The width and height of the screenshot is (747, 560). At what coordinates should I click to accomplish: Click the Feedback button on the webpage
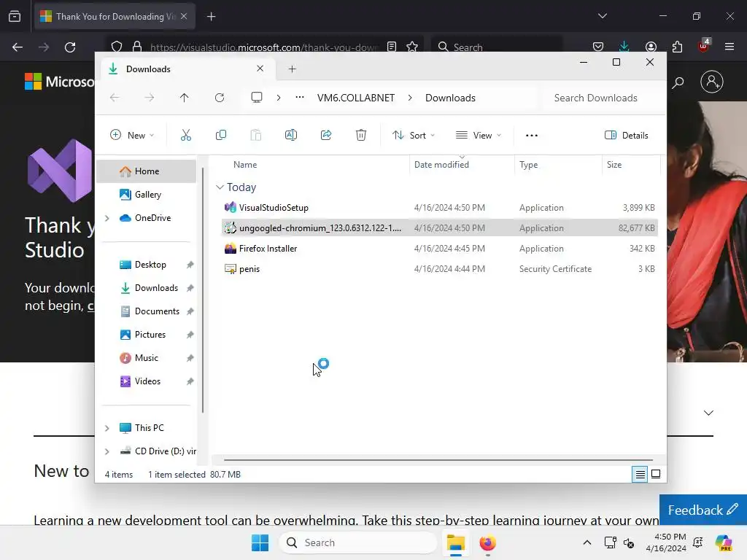pos(703,510)
